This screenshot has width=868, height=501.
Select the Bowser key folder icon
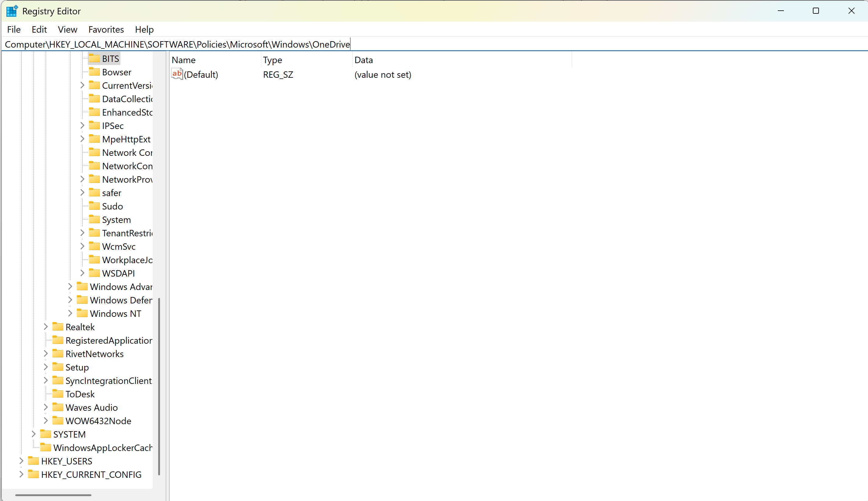(x=94, y=72)
